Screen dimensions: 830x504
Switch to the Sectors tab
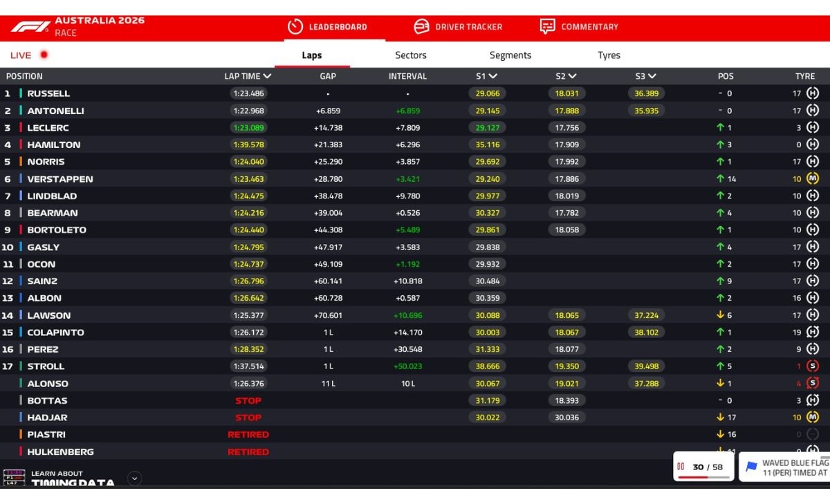411,55
